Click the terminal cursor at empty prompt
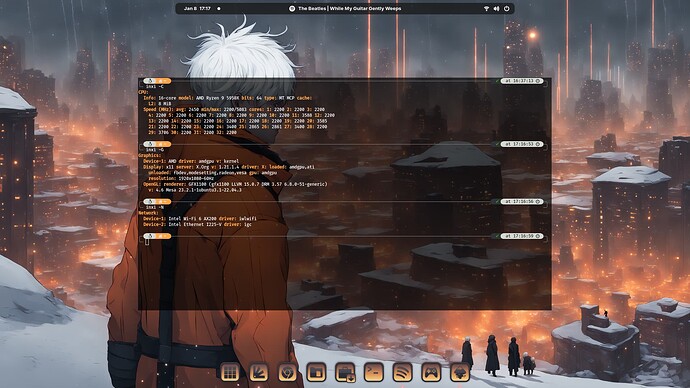 [x=147, y=242]
